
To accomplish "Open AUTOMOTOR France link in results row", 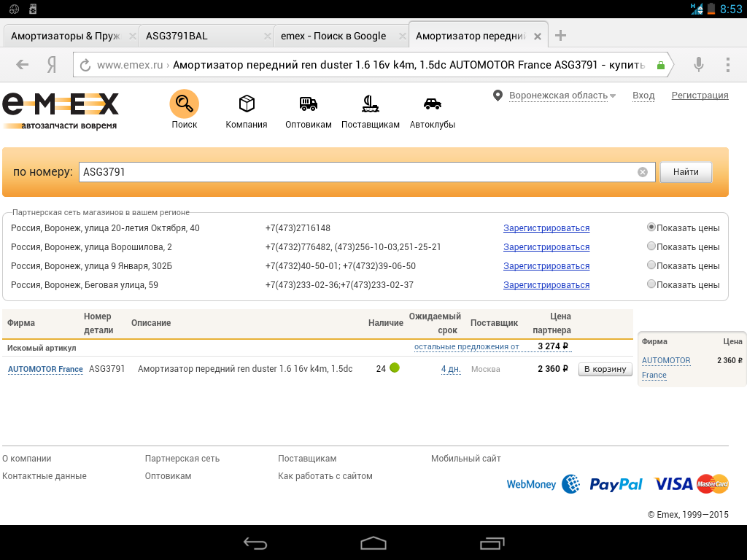I will tap(45, 369).
